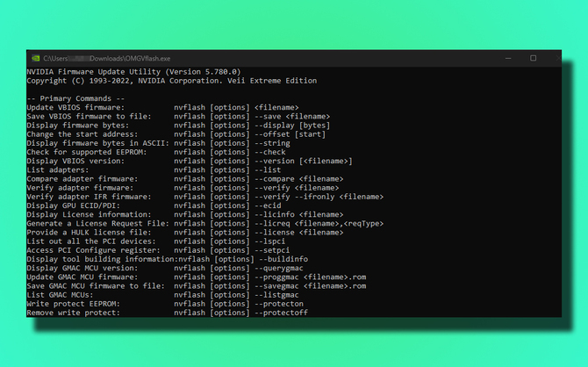Click the --display [bytes] option text

292,126
